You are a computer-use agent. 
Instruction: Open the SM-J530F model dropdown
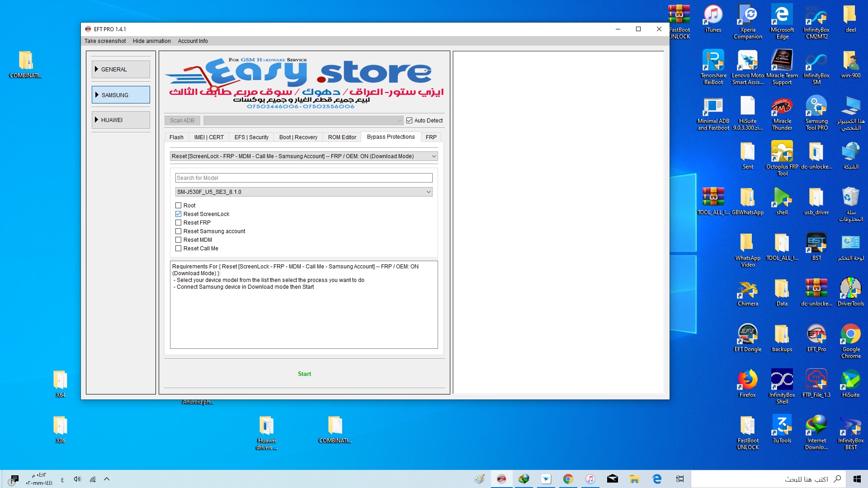304,192
